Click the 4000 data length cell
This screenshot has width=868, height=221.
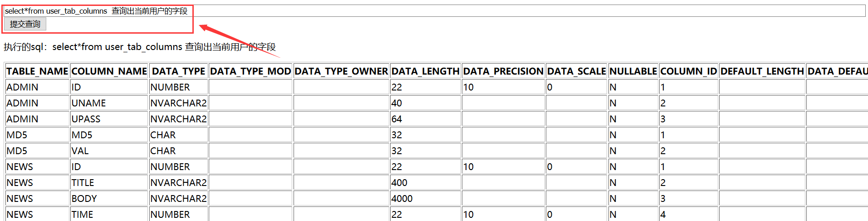point(425,199)
